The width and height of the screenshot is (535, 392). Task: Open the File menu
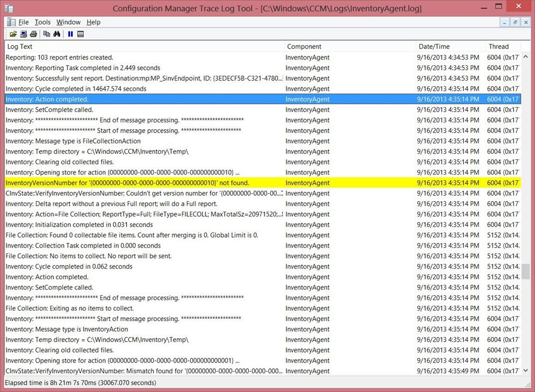click(23, 22)
